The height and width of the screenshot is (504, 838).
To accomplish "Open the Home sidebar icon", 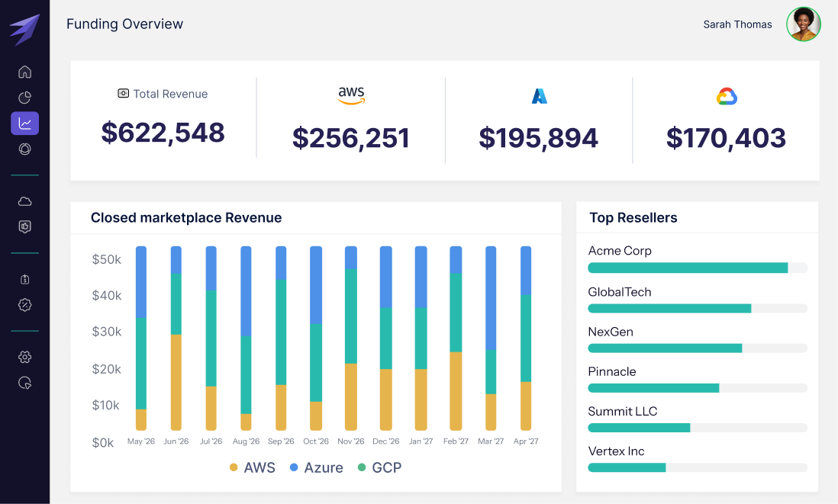I will pyautogui.click(x=24, y=72).
